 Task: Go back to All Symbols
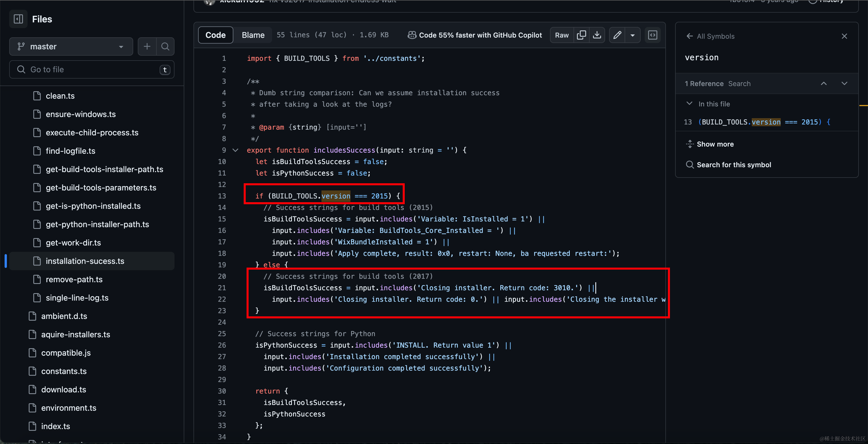710,36
